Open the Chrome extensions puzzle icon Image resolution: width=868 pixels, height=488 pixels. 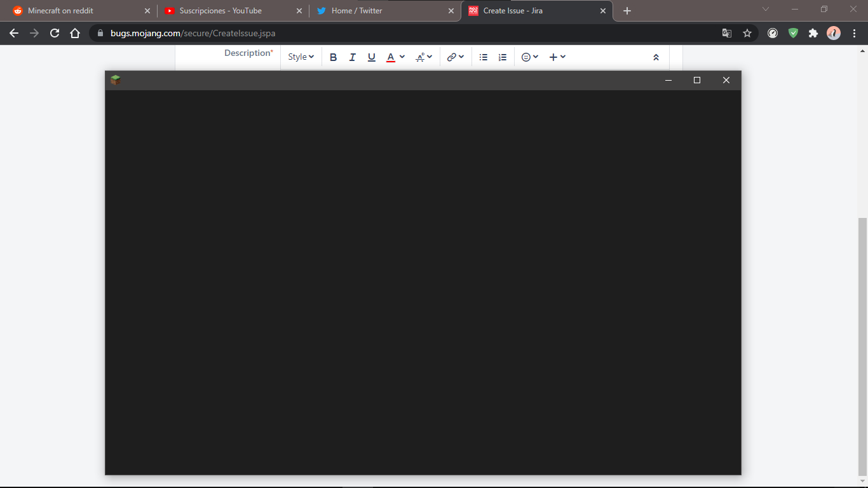tap(813, 33)
